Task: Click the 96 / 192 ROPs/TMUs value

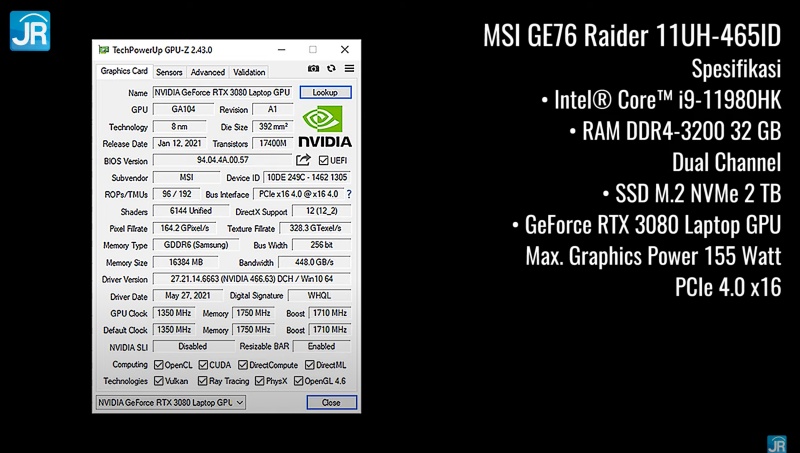Action: pyautogui.click(x=177, y=194)
